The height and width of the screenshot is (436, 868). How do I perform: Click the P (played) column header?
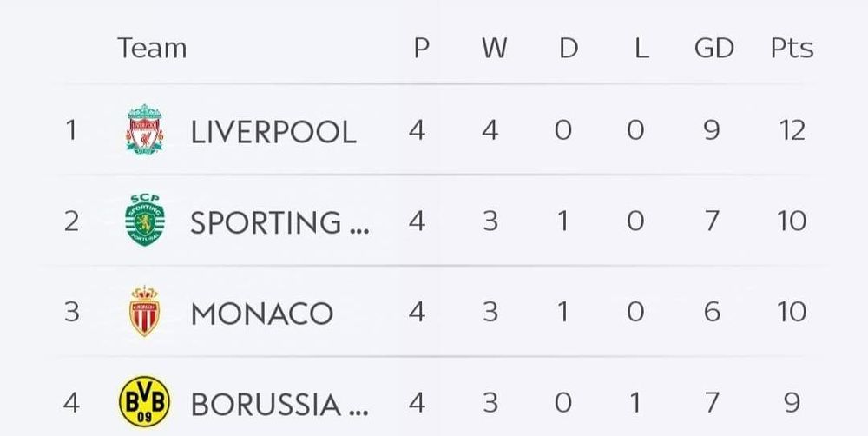coord(421,48)
